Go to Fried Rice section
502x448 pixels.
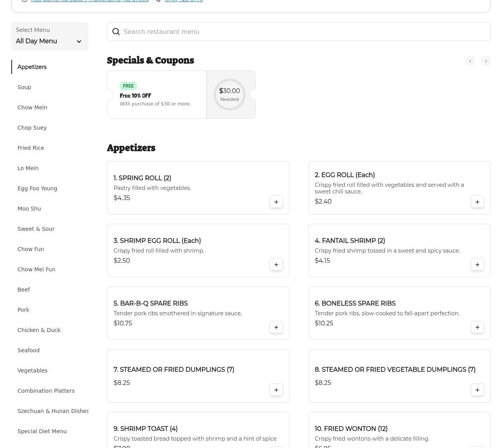[31, 148]
